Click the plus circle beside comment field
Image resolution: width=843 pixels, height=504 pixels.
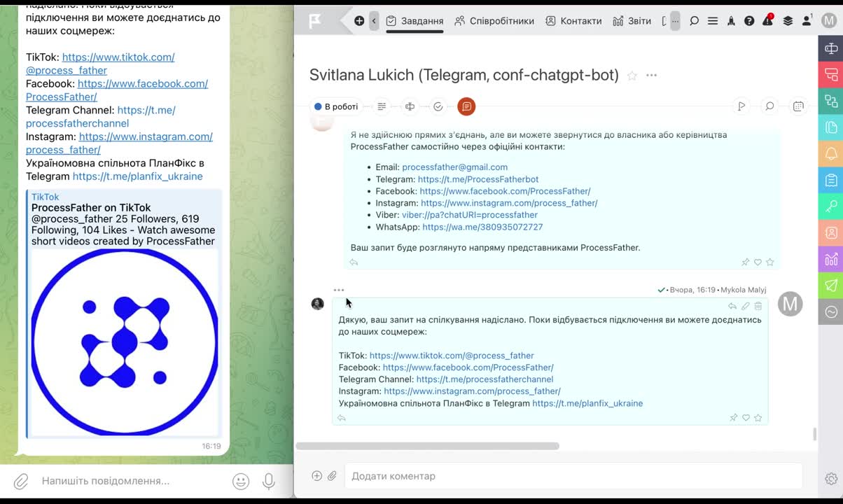[316, 476]
